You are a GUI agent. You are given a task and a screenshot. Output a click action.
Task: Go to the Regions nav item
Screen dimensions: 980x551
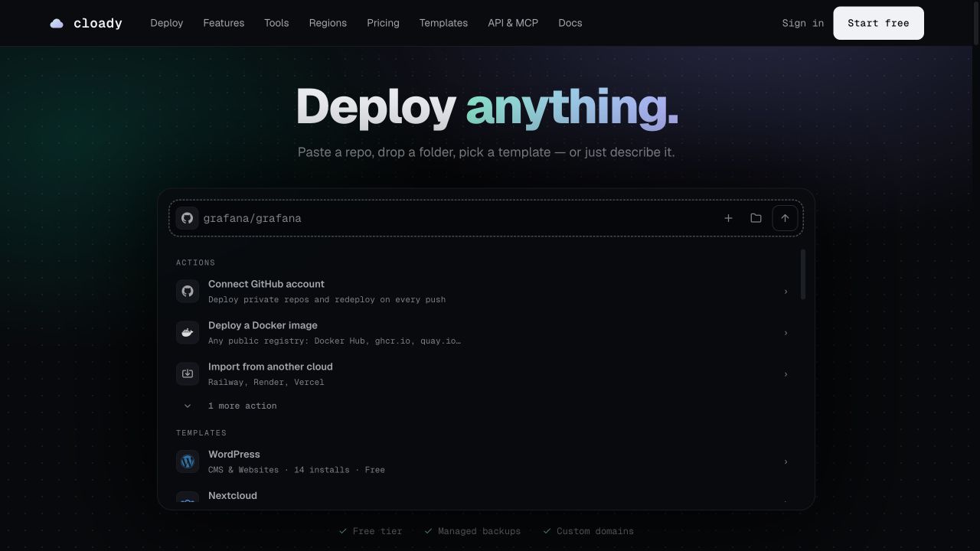(328, 23)
